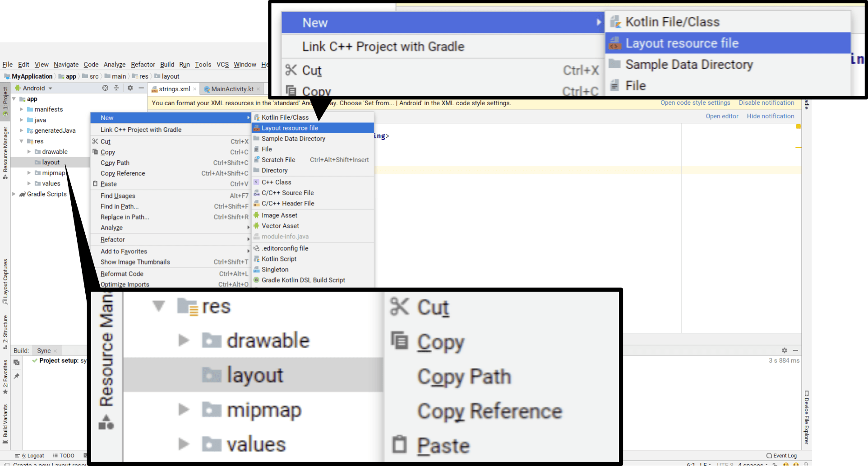Click Hide notification link
The height and width of the screenshot is (466, 868).
(x=771, y=116)
